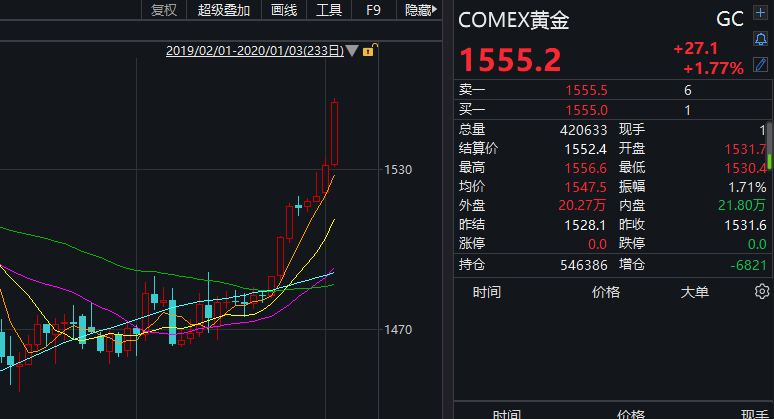The height and width of the screenshot is (419, 774).
Task: Click the 振幅 value 1.71%
Action: point(747,187)
